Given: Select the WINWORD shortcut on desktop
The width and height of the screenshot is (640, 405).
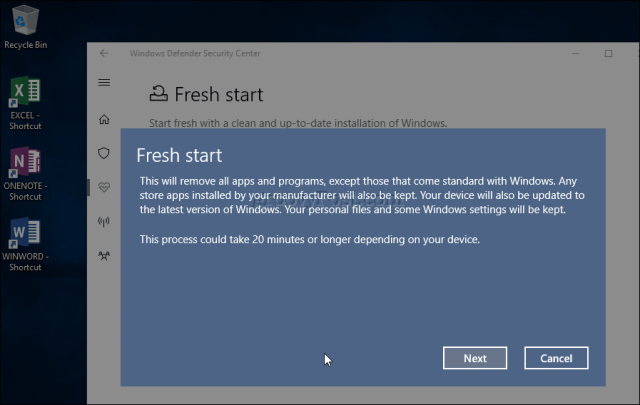Looking at the screenshot, I should pos(25,245).
